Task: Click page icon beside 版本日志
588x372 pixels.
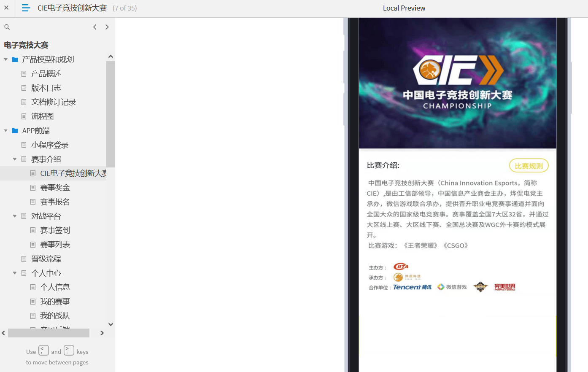Action: click(x=24, y=88)
